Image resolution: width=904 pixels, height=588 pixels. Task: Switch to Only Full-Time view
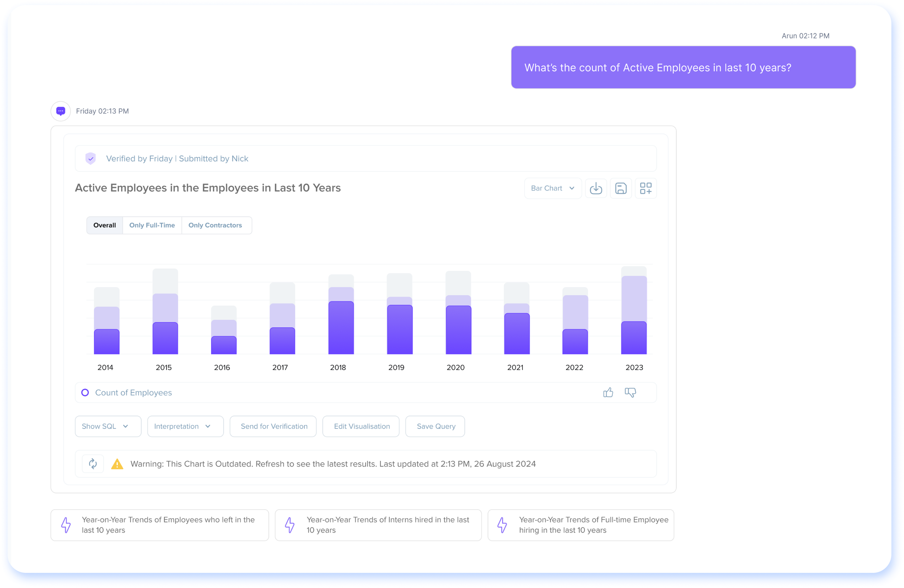coord(152,226)
